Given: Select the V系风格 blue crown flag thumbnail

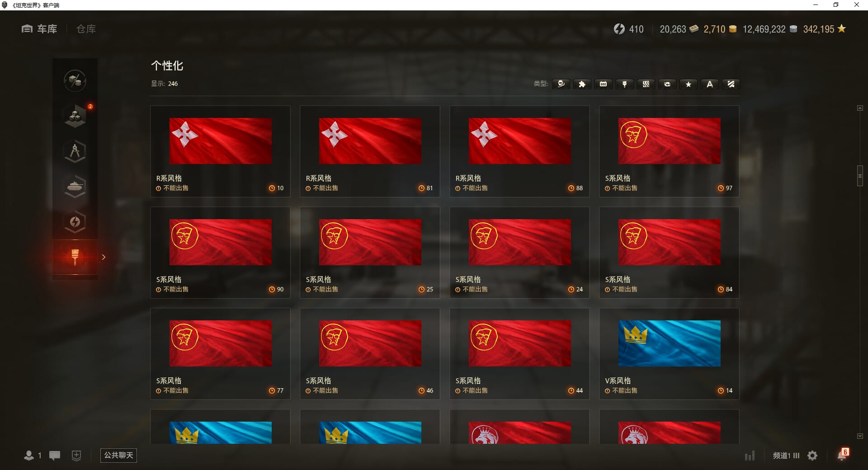Looking at the screenshot, I should 669,343.
